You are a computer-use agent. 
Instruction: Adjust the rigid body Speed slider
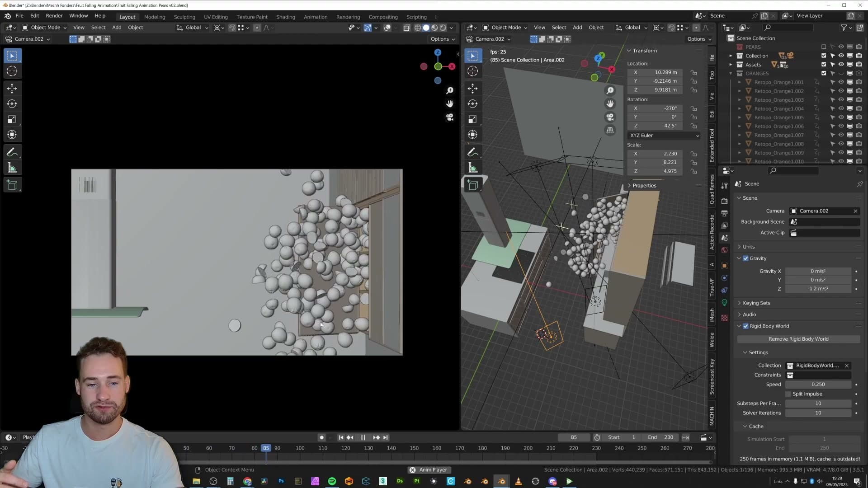(x=818, y=385)
